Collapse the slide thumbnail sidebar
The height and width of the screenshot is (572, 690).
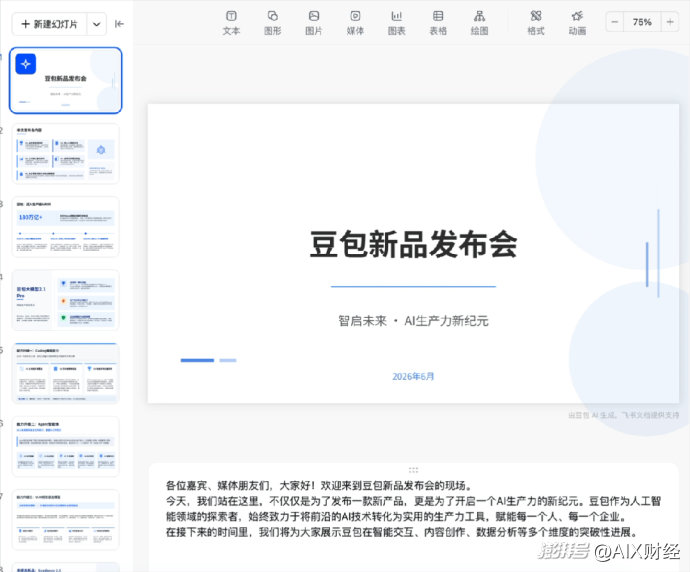point(119,24)
